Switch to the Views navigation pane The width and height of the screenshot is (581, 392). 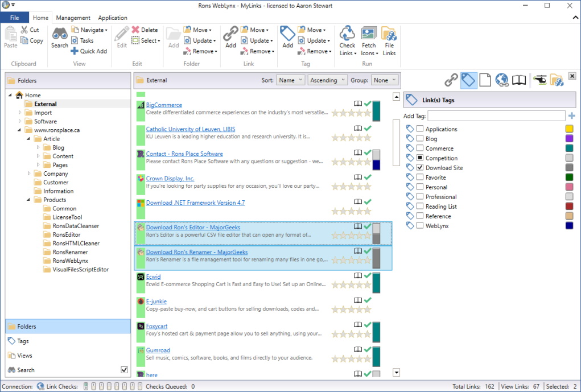coord(68,356)
